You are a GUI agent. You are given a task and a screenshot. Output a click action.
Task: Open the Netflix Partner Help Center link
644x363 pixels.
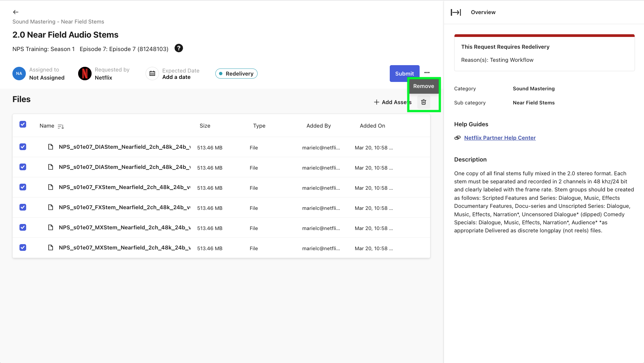pyautogui.click(x=500, y=138)
